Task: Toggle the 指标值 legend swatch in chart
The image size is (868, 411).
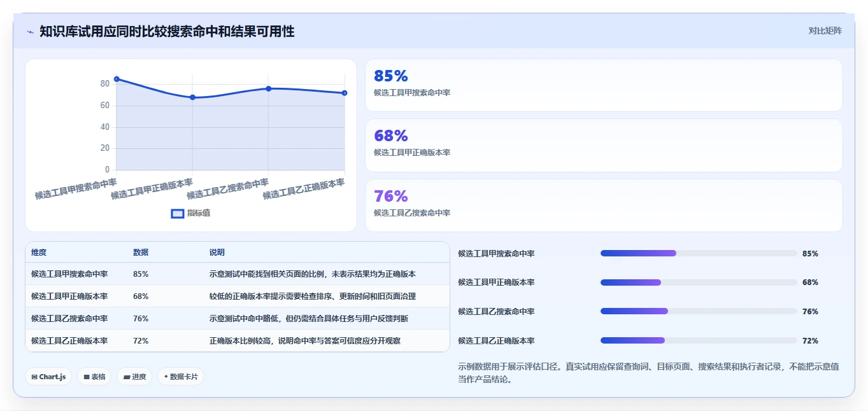Action: click(178, 213)
